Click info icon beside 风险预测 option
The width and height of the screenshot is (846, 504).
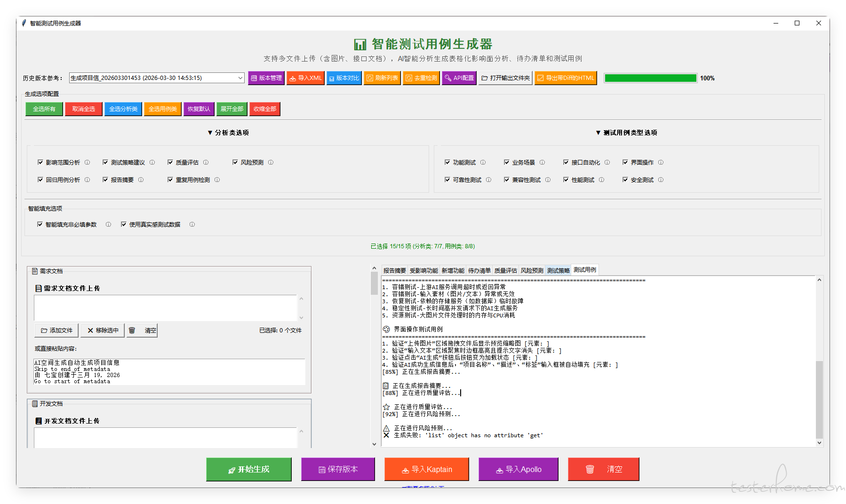click(x=271, y=163)
